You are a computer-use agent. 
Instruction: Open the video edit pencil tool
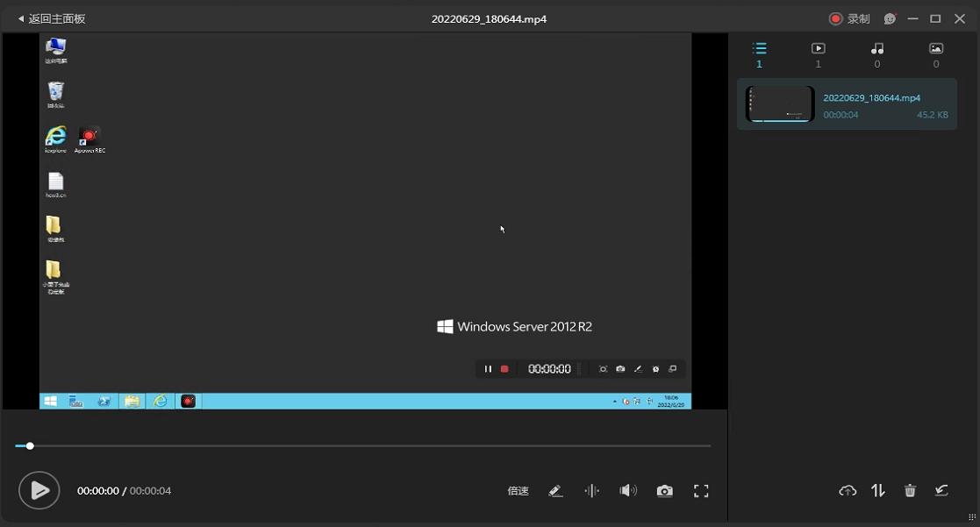click(555, 491)
